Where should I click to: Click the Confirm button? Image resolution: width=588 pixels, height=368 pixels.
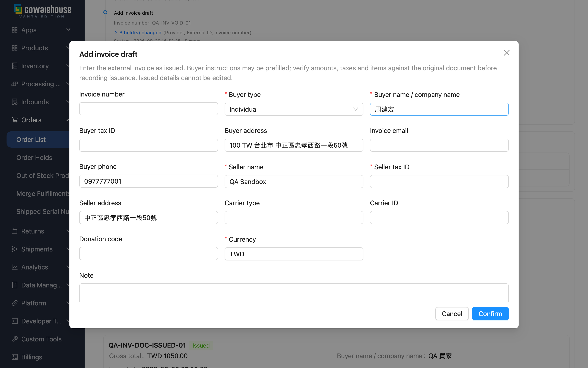(490, 314)
